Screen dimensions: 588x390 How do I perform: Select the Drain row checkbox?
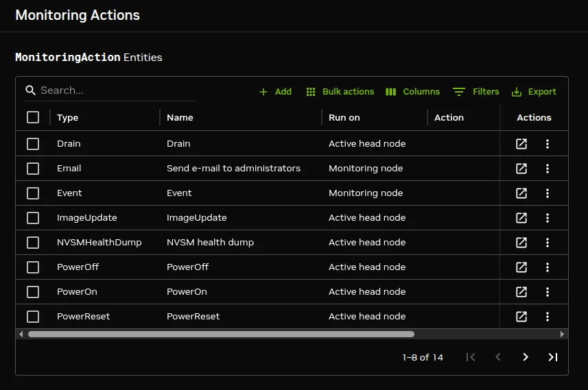click(x=33, y=144)
